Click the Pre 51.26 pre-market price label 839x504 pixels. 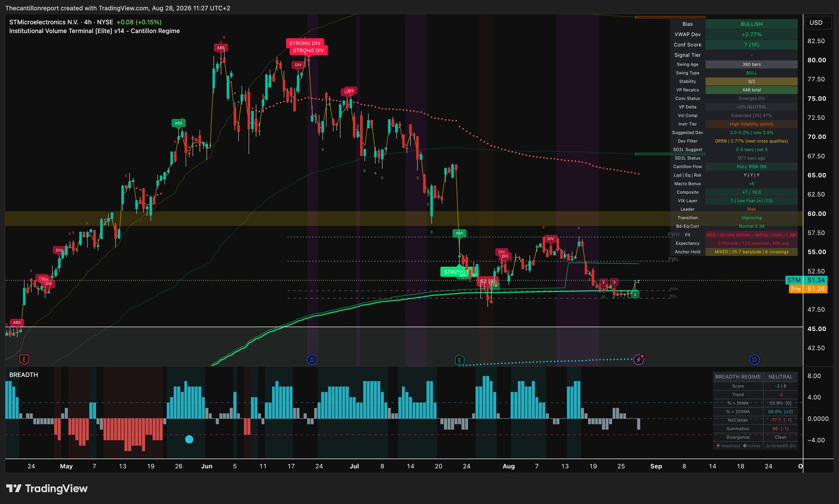[x=808, y=289]
